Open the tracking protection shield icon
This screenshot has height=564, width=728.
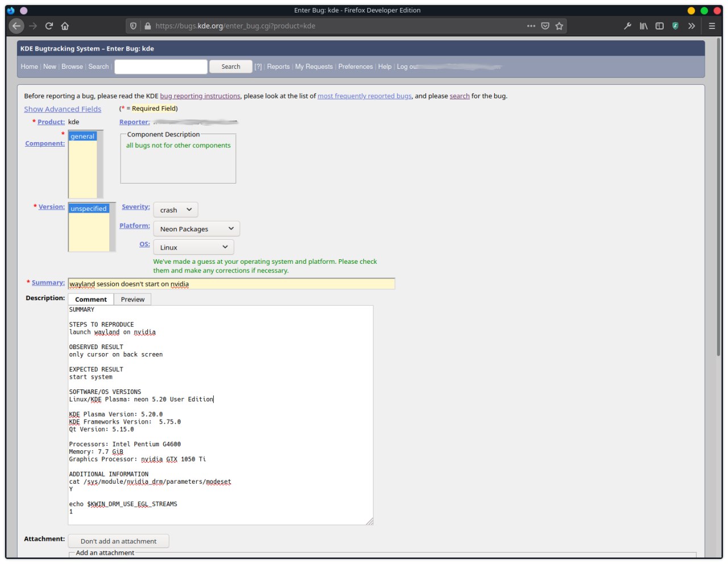[x=133, y=26]
